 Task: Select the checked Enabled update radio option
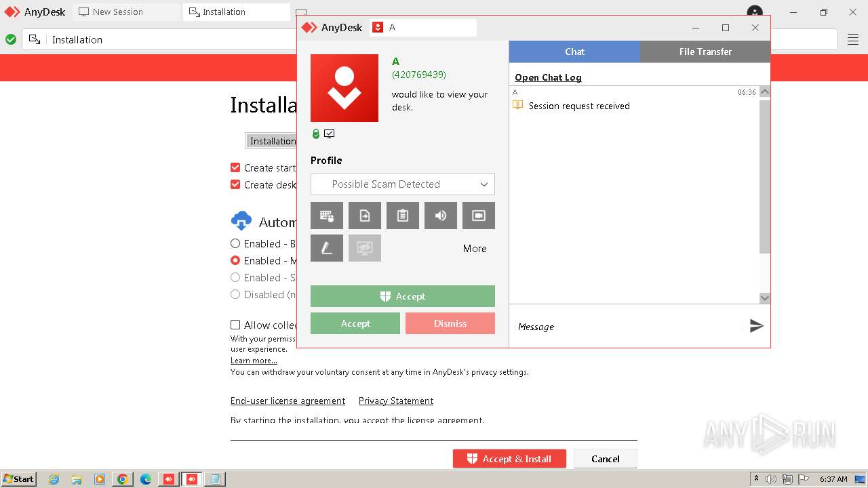coord(235,260)
